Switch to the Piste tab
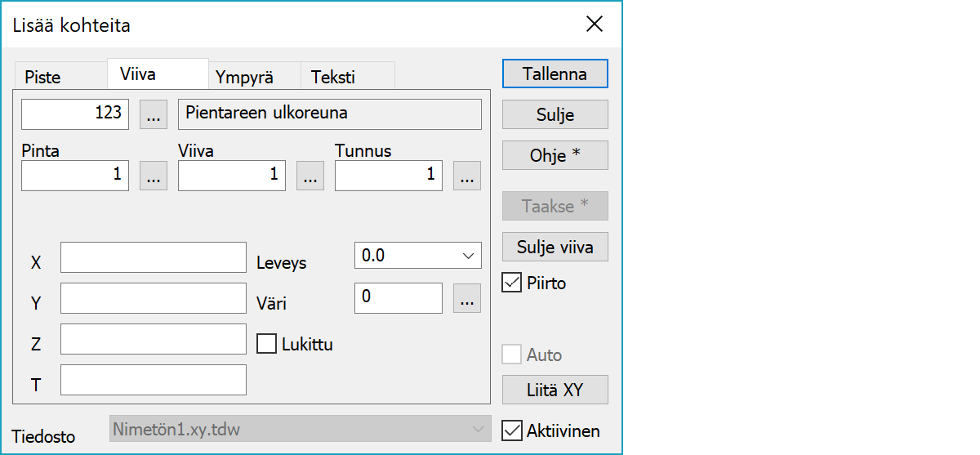This screenshot has height=455, width=980. click(x=42, y=78)
